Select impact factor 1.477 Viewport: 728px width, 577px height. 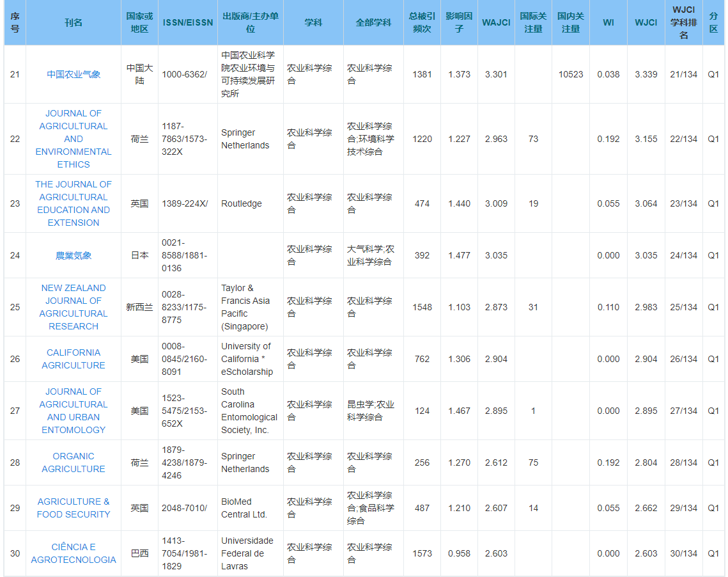click(459, 255)
